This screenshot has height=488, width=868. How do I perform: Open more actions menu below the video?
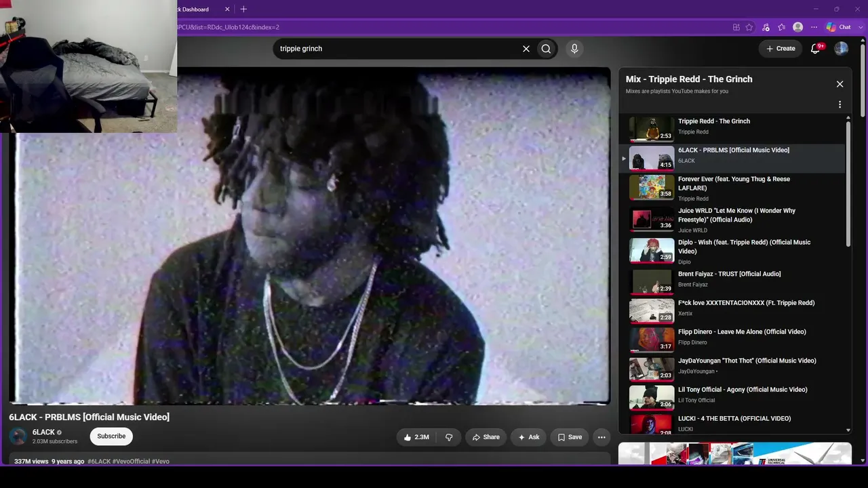[601, 437]
